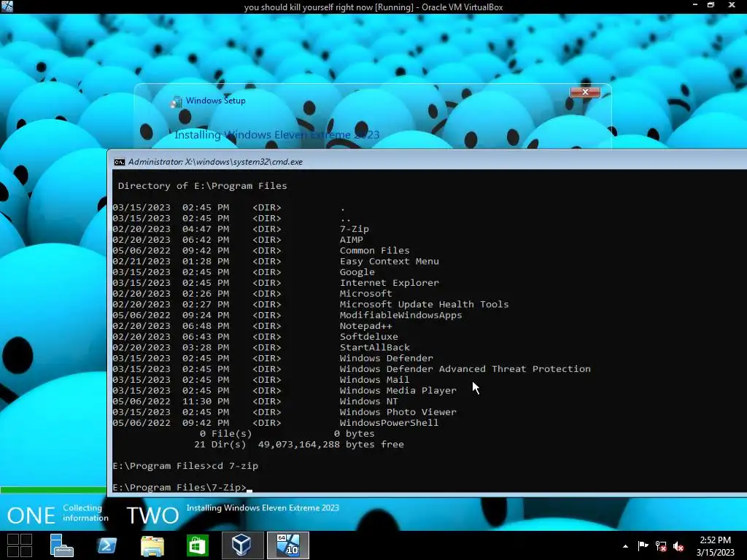
Task: Open File Explorer from the taskbar
Action: pos(152,545)
